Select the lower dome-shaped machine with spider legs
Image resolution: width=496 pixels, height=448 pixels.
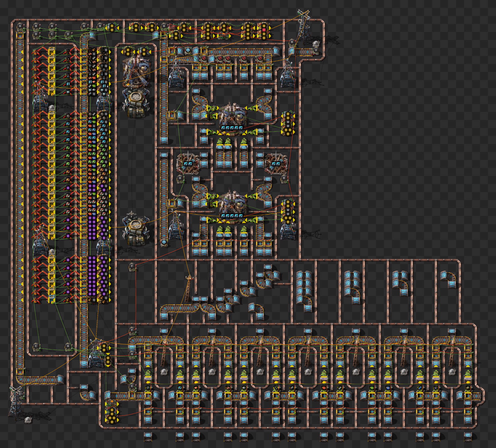(x=135, y=229)
